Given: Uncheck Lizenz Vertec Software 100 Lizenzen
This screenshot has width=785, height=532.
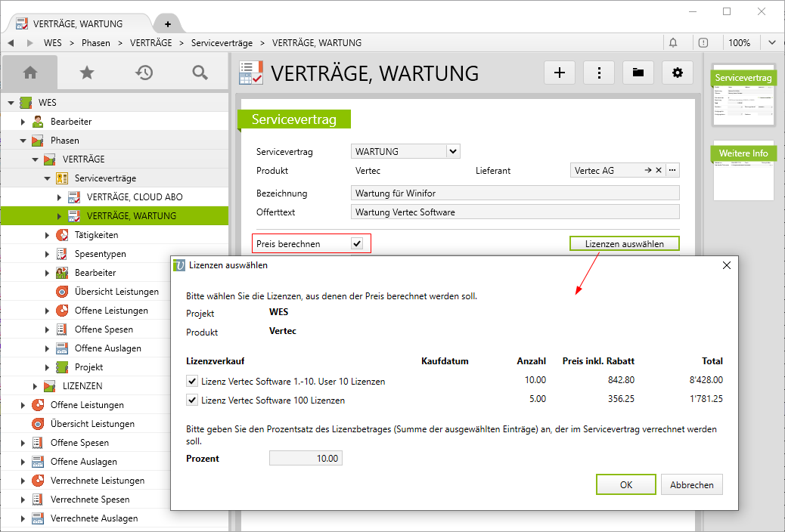Looking at the screenshot, I should coord(192,400).
